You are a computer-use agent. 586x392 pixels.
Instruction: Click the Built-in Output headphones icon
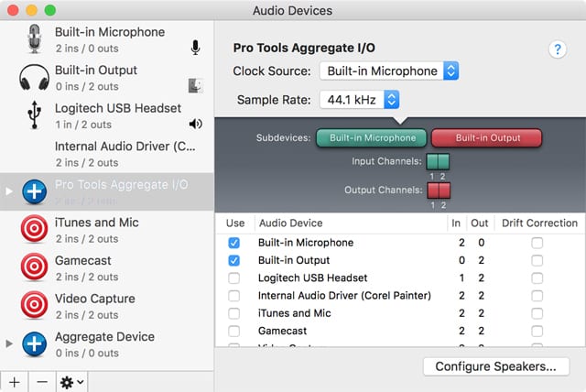pos(35,78)
